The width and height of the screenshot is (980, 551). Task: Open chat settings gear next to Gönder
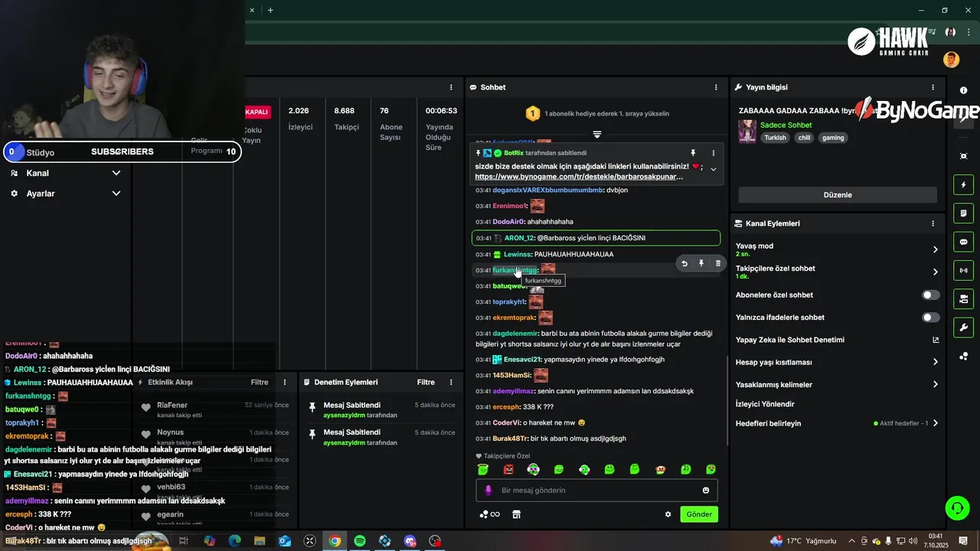point(668,514)
